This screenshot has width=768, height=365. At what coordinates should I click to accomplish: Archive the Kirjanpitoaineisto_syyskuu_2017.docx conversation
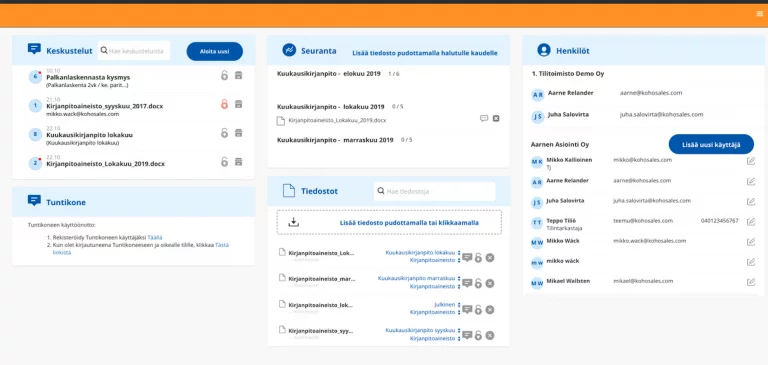(x=239, y=104)
